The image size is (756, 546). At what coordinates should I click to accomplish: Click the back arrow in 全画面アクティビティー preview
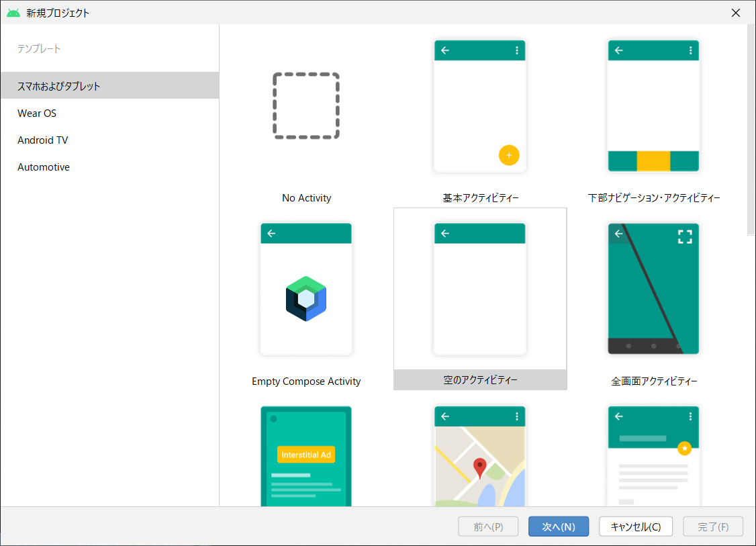[618, 234]
